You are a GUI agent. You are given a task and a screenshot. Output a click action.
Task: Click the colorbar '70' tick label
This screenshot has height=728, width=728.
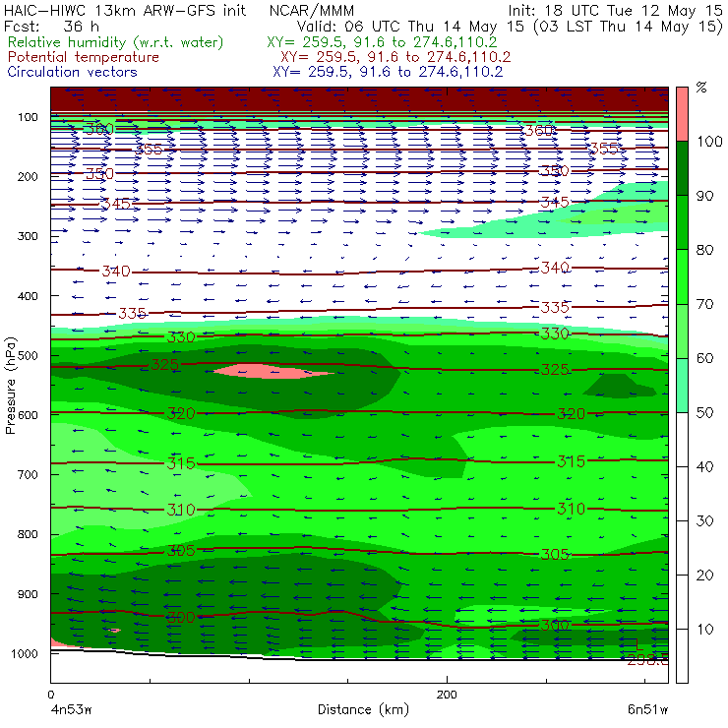(704, 304)
